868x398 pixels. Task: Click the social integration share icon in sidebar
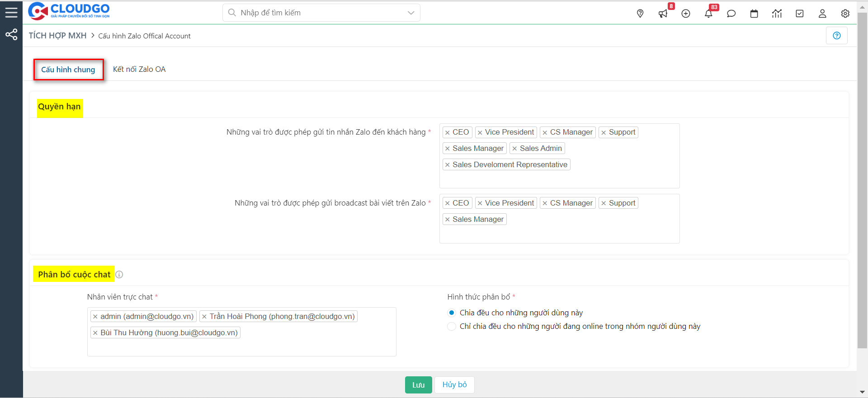[x=11, y=35]
